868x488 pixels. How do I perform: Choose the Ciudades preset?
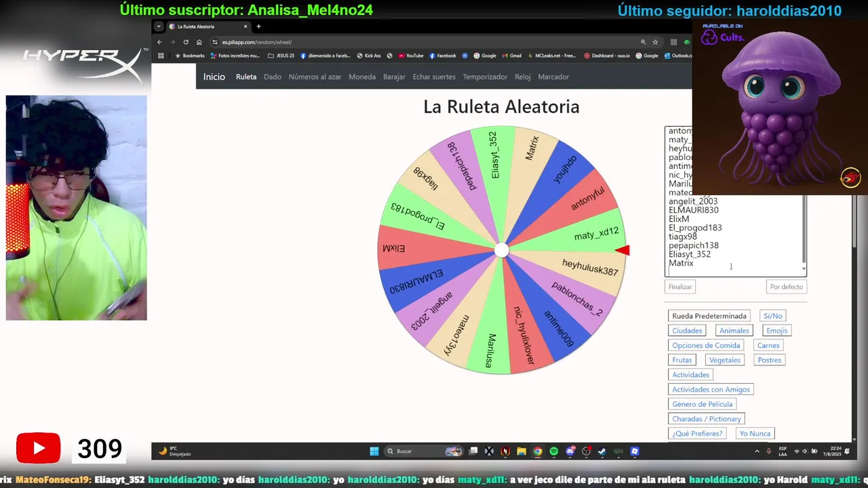point(687,331)
